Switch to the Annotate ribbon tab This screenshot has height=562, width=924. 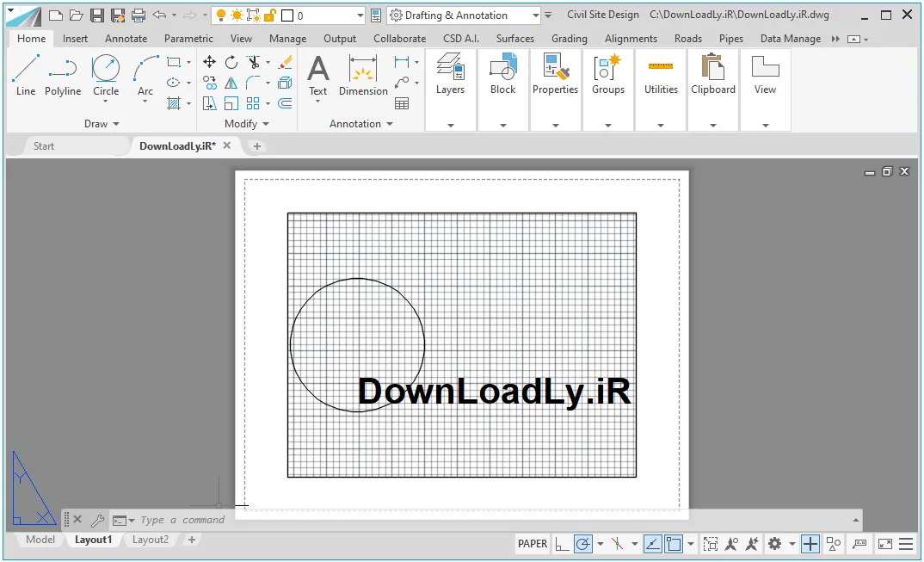pyautogui.click(x=126, y=39)
